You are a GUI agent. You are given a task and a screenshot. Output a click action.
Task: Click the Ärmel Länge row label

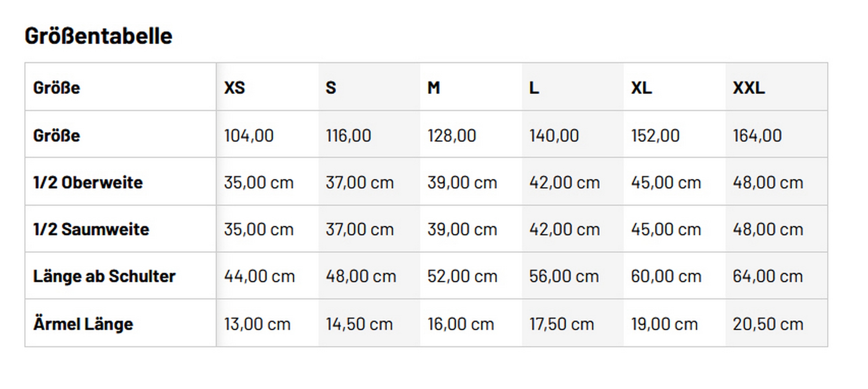tap(83, 324)
